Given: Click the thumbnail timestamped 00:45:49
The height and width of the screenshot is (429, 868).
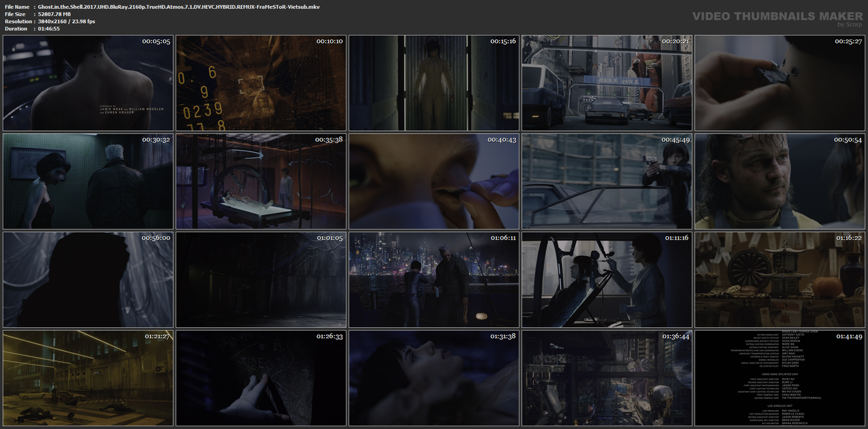Looking at the screenshot, I should tap(607, 181).
